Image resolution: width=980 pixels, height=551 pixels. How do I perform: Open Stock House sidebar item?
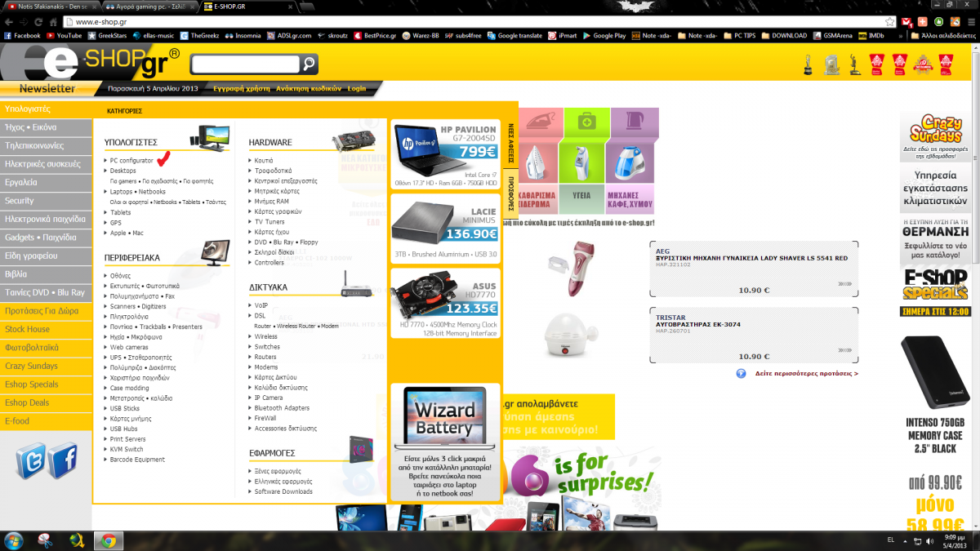tap(46, 329)
